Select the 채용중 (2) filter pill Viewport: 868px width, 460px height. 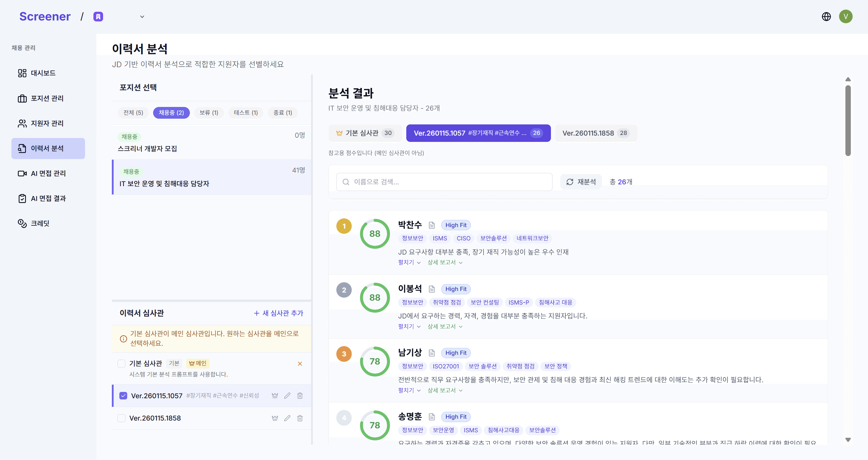171,112
